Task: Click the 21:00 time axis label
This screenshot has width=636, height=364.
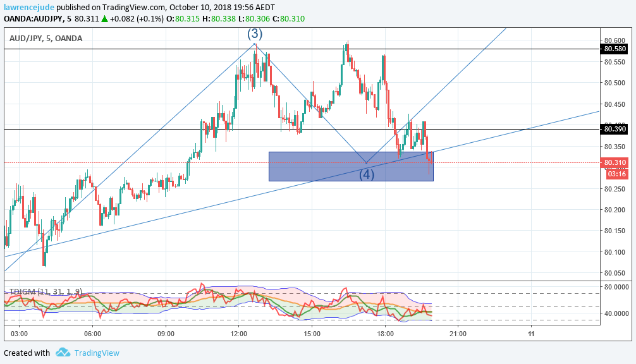Action: point(458,334)
